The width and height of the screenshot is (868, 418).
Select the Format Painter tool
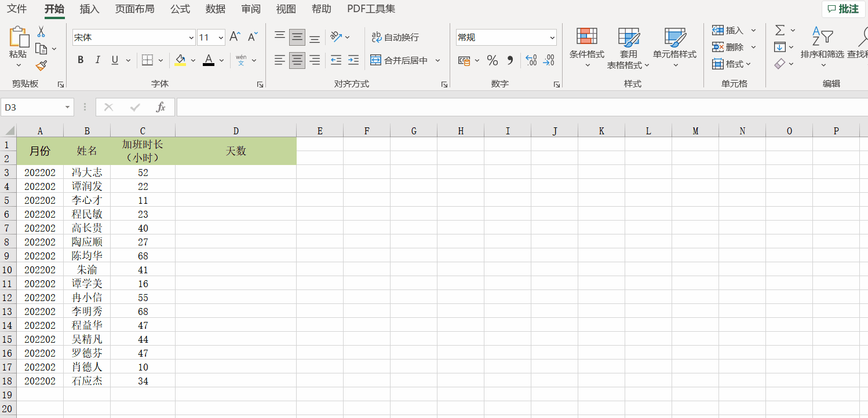coord(42,65)
